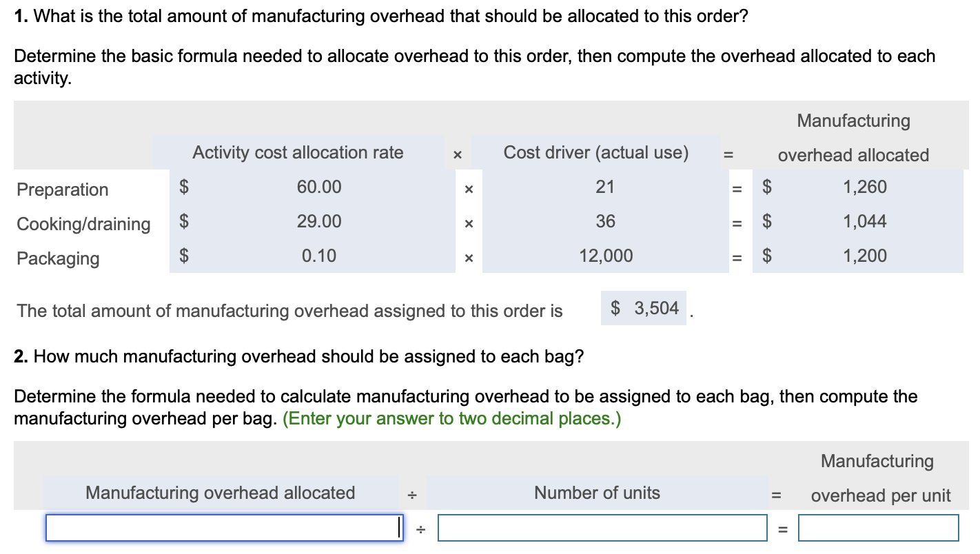
Task: Click the Packaging row label
Action: point(57,258)
